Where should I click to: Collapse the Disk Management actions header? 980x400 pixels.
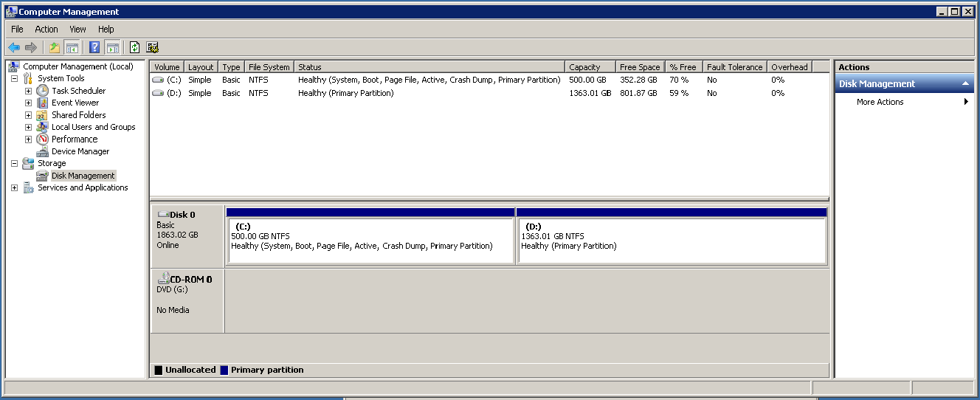[x=966, y=84]
